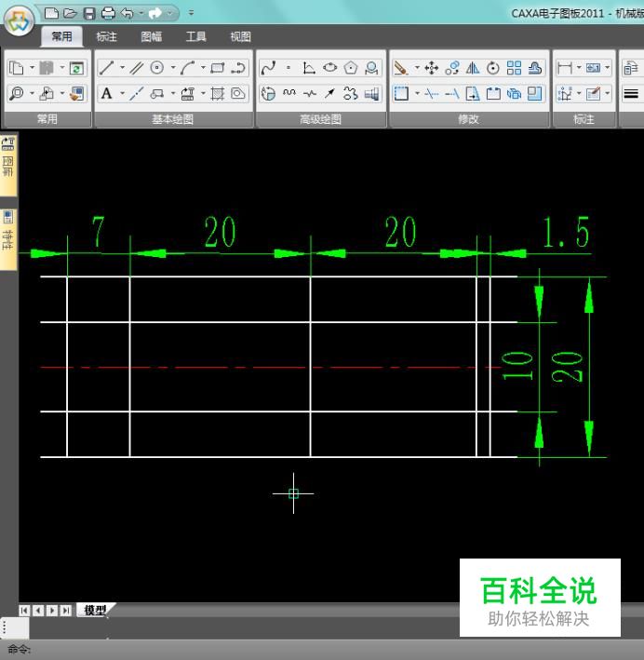Open the 视图 ribbon tab
This screenshot has width=644, height=660.
(240, 36)
